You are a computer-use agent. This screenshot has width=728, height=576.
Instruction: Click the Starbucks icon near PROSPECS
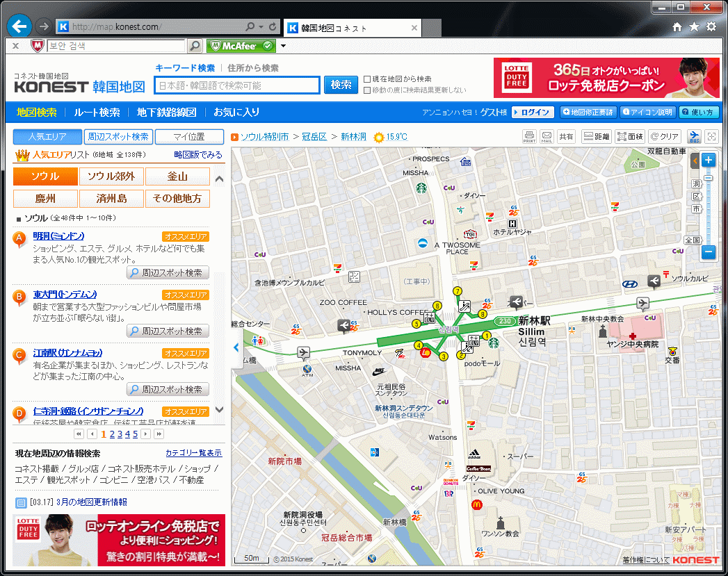tap(421, 188)
